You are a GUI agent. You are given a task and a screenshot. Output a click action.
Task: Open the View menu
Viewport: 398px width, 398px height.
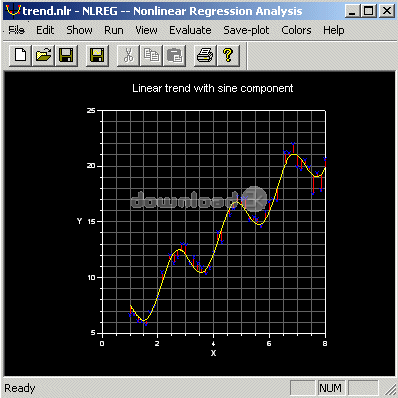coord(146,30)
